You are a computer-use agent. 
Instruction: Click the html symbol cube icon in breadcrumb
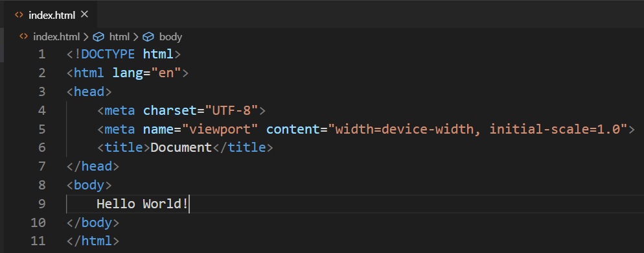point(98,37)
